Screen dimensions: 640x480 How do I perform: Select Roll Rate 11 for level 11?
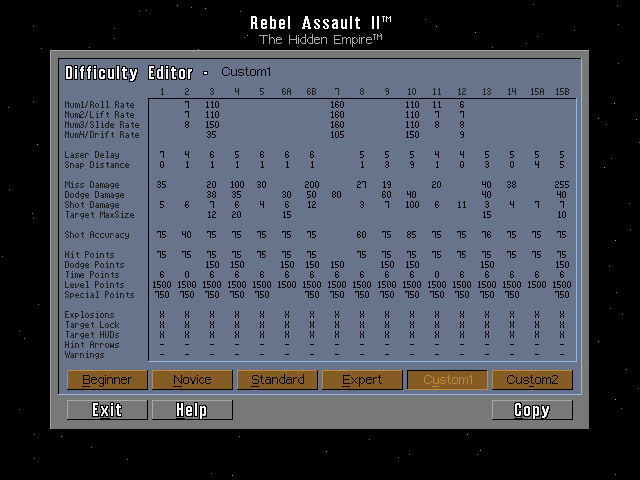click(437, 105)
